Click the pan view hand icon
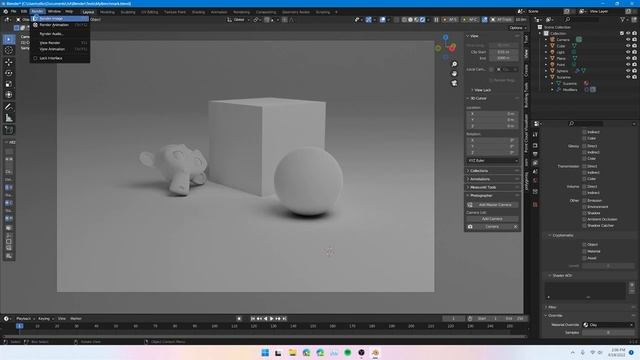The width and height of the screenshot is (640, 360). pyautogui.click(x=454, y=74)
